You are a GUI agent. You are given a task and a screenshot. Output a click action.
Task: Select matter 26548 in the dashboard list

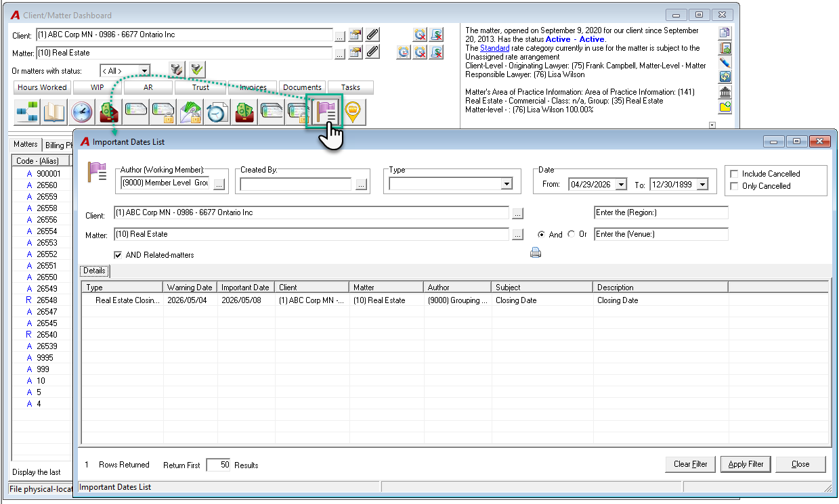tap(42, 300)
